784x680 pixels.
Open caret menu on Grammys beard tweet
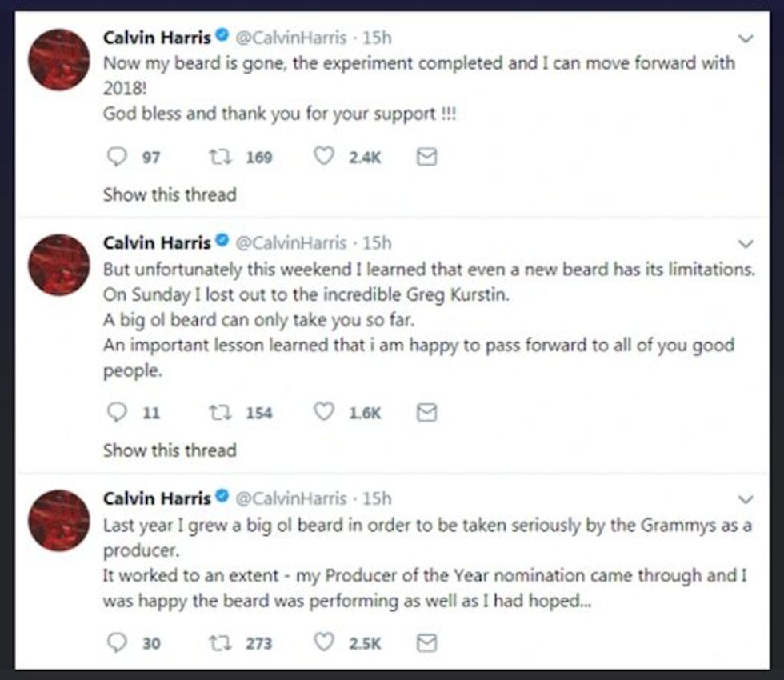point(745,499)
